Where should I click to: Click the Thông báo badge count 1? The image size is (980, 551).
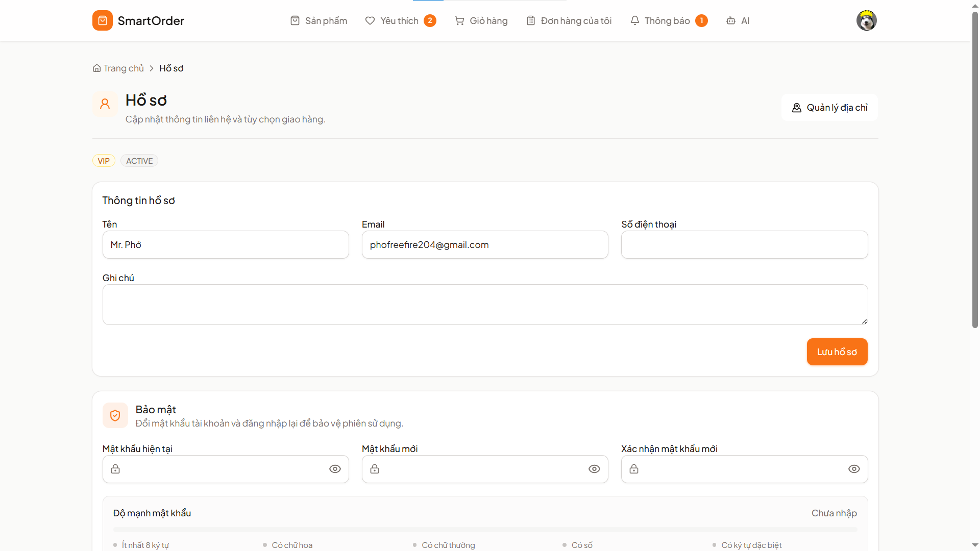(702, 20)
